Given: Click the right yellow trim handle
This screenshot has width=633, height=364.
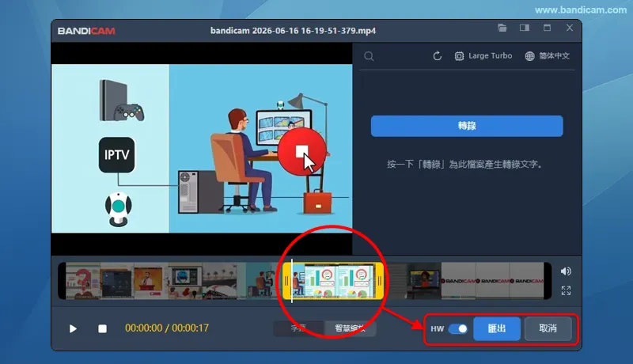Looking at the screenshot, I should coord(380,281).
